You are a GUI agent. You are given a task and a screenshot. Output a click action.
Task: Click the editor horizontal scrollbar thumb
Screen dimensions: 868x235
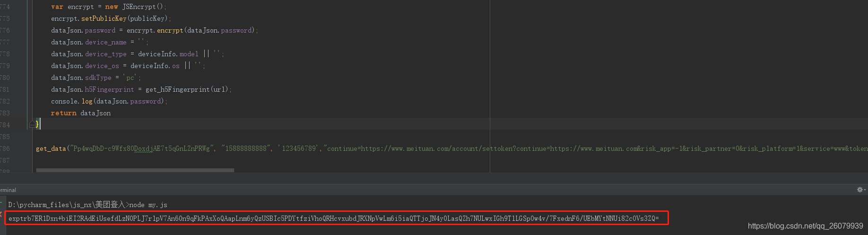[x=135, y=170]
